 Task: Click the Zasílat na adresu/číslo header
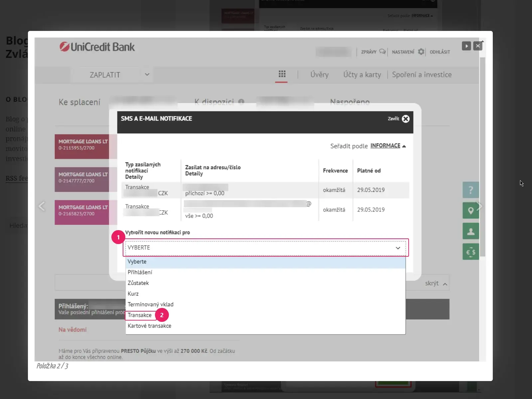point(213,167)
